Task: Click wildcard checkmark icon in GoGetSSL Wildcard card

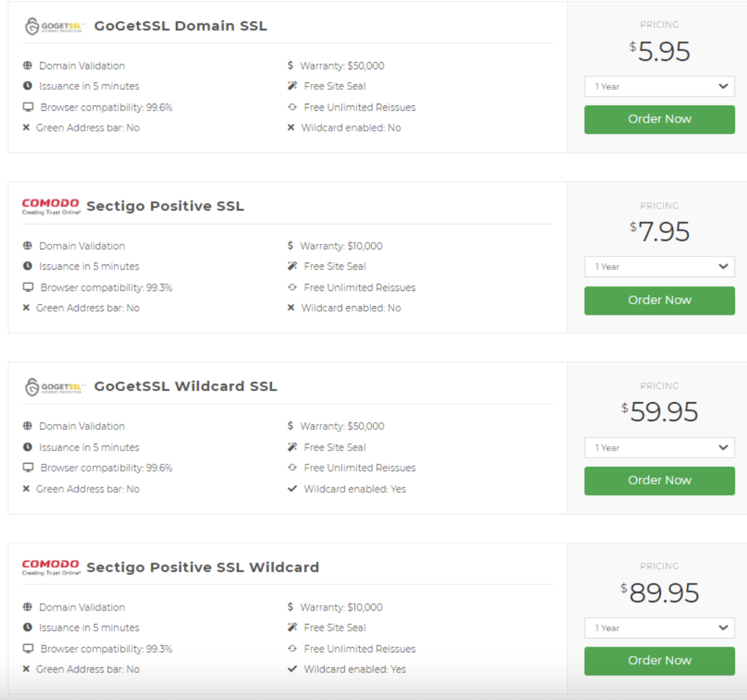Action: click(292, 489)
